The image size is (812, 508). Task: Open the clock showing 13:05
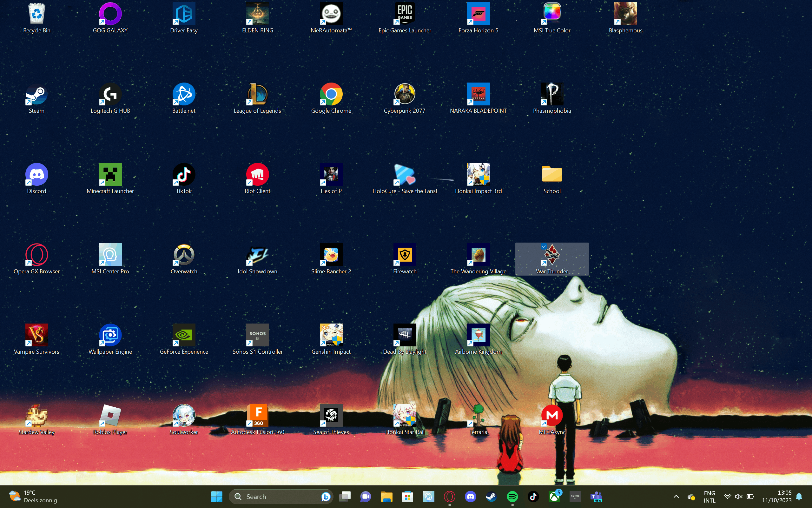[776, 497]
